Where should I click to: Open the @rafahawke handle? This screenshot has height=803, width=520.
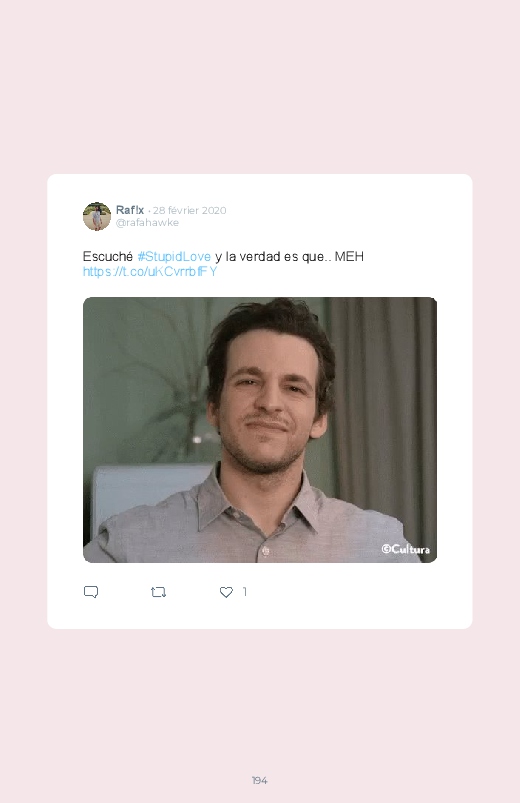click(x=147, y=223)
